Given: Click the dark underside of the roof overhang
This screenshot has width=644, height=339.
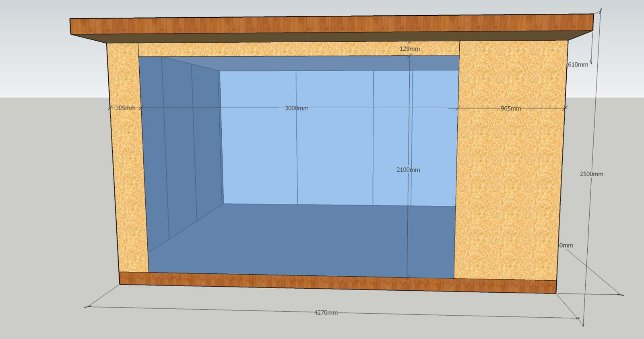Looking at the screenshot, I should point(322,37).
